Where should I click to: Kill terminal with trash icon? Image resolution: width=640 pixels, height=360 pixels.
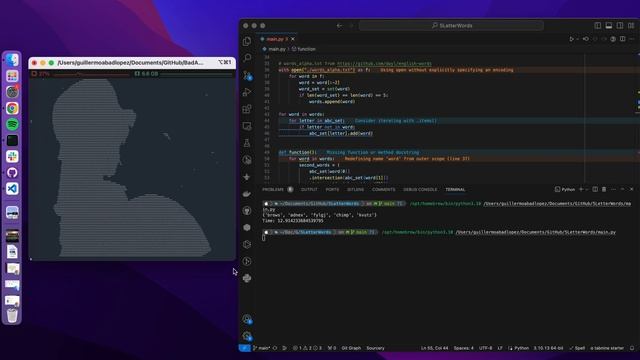click(604, 189)
